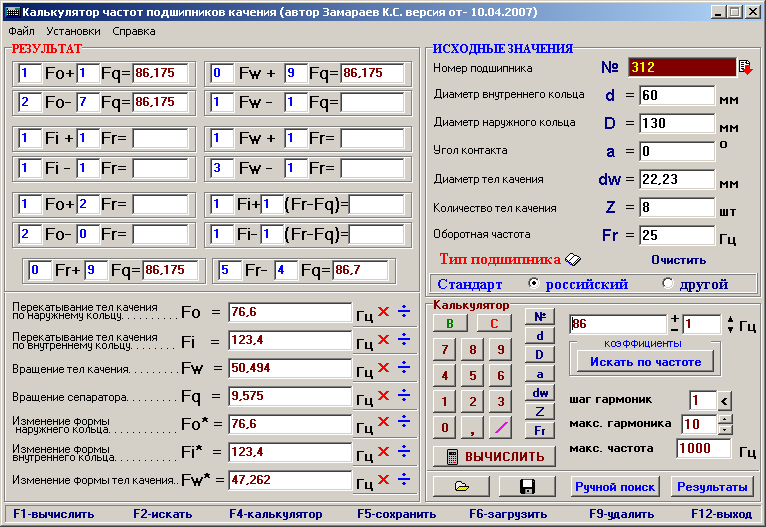Click the open folder icon button
Viewport: 766px width, 527px height.
(461, 487)
